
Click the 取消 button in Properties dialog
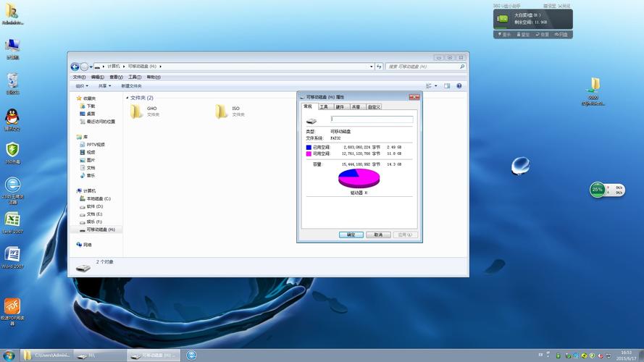point(378,235)
